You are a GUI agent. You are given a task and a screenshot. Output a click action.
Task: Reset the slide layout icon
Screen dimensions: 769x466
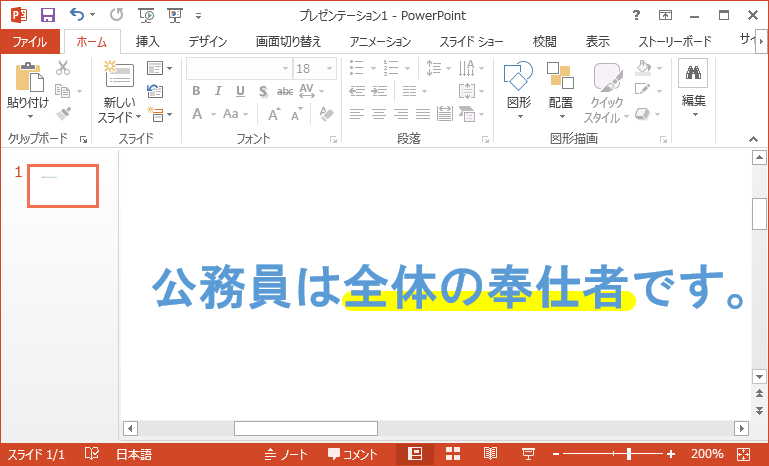pos(155,91)
